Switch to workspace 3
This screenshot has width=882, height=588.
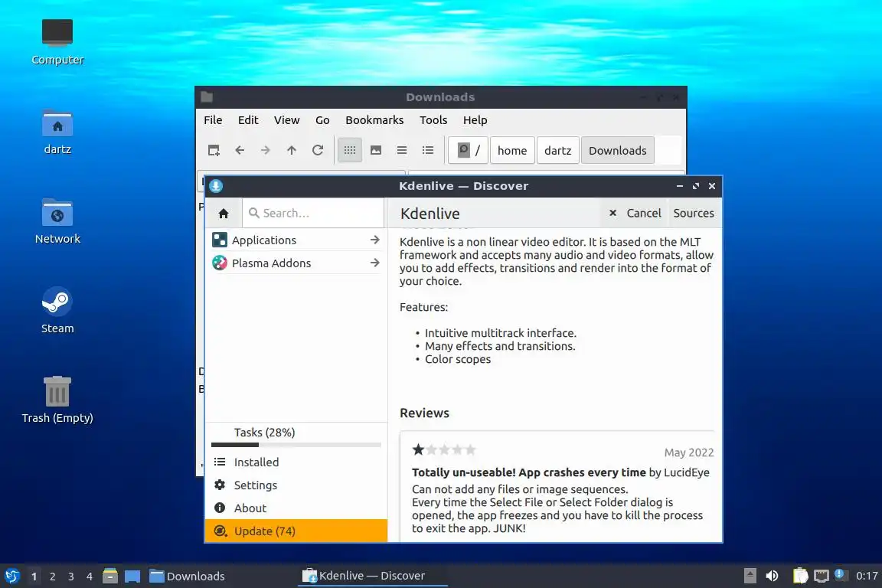tap(71, 577)
